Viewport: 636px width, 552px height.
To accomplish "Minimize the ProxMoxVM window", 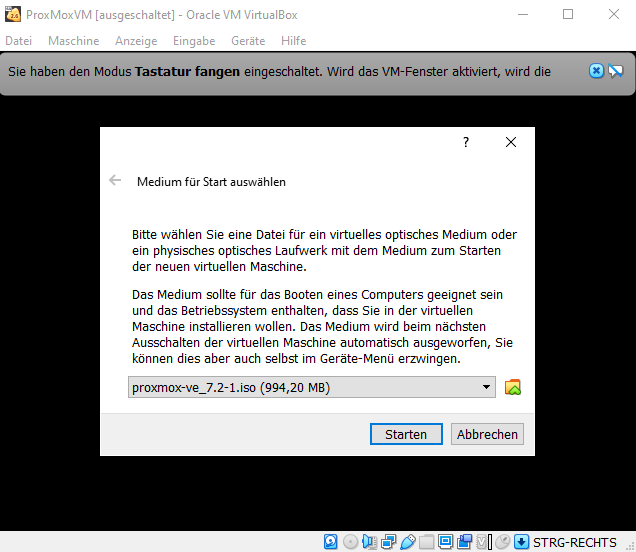I will point(523,15).
